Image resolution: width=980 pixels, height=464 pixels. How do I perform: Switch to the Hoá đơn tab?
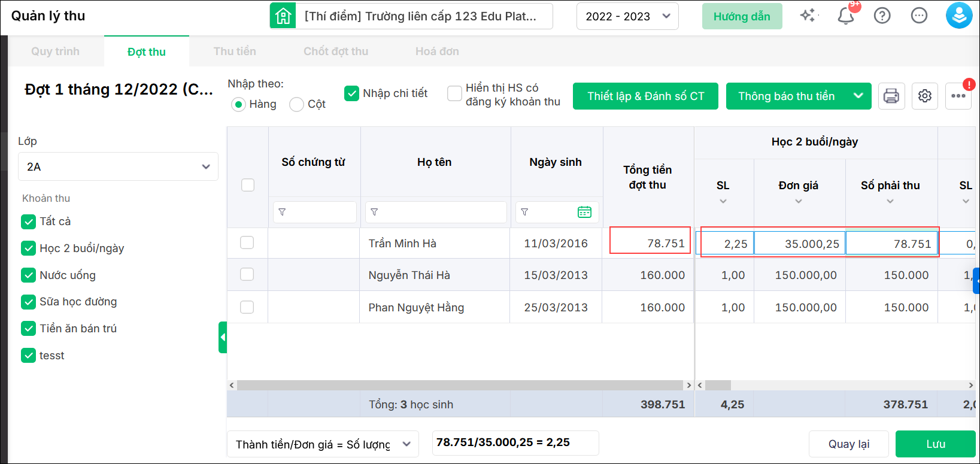(437, 51)
